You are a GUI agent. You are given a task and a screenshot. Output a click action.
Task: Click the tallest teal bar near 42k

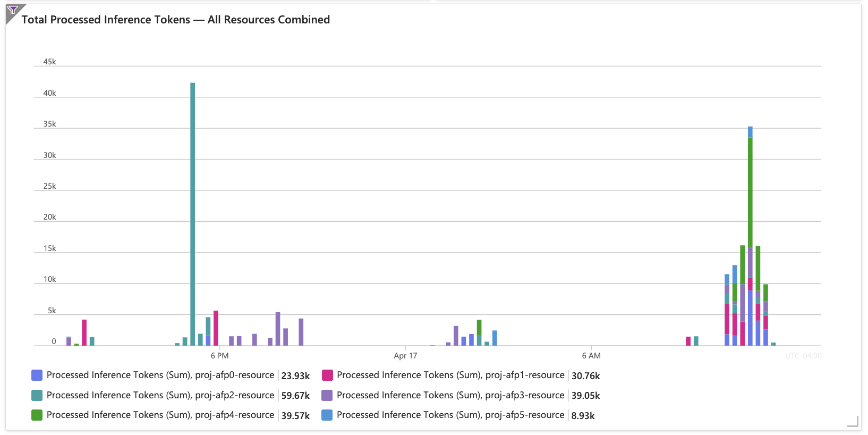pos(193,214)
